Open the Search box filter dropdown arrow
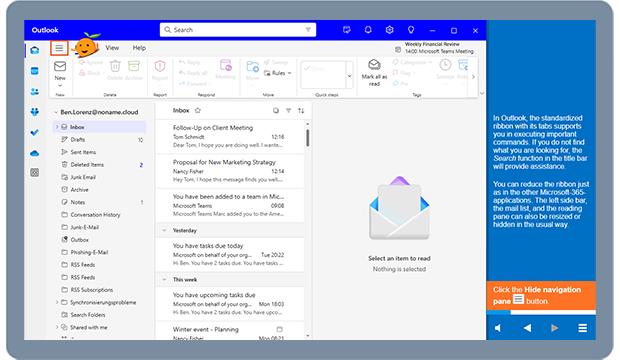620x360 pixels. (x=308, y=30)
